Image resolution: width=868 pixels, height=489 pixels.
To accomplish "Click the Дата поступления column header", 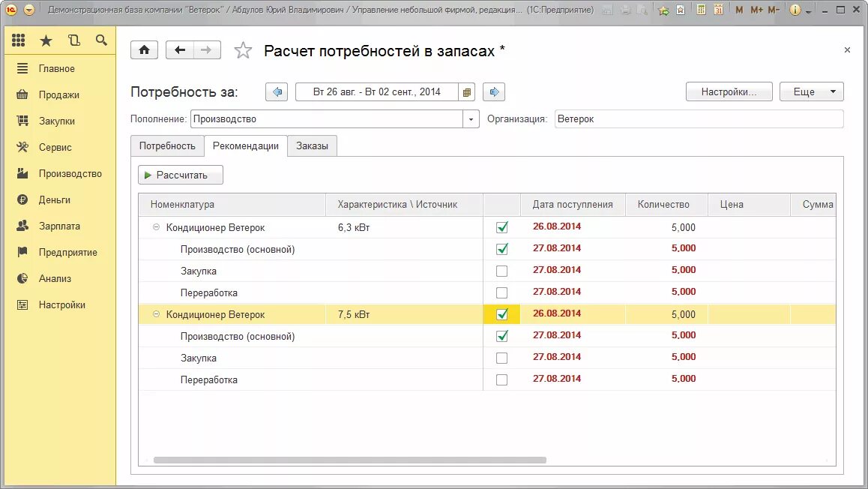I will (x=573, y=204).
